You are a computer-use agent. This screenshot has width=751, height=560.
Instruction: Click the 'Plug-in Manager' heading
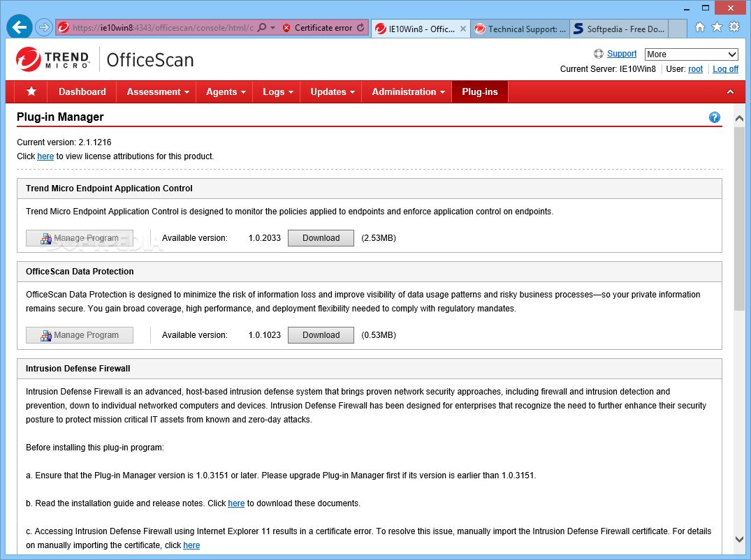60,117
